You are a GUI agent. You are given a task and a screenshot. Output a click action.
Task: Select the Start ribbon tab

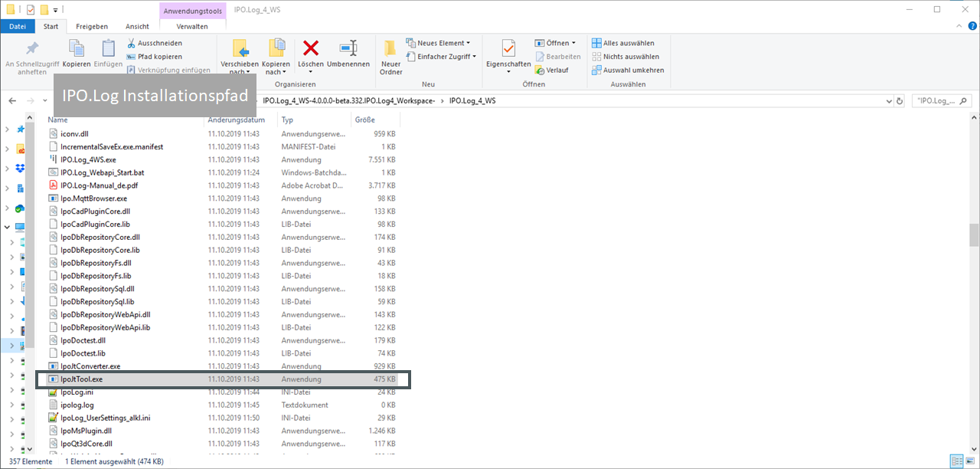point(51,26)
